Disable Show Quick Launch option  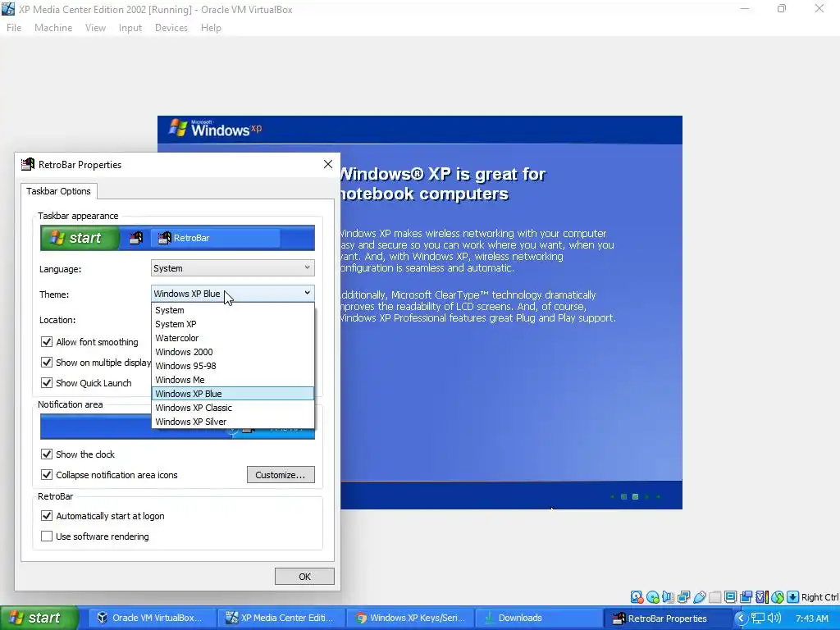coord(47,382)
